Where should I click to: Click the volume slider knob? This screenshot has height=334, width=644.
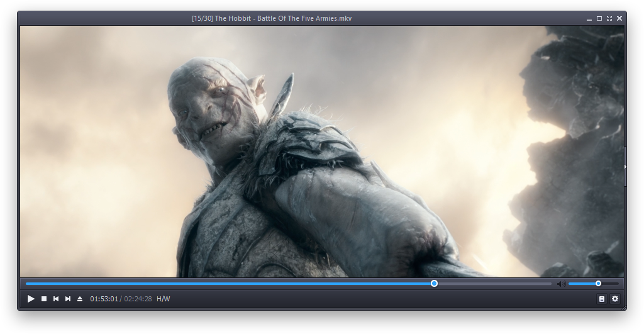[x=599, y=284]
